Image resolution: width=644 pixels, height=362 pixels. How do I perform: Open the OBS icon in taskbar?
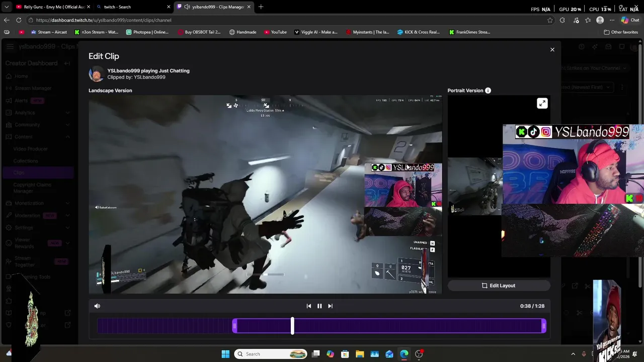click(x=419, y=354)
